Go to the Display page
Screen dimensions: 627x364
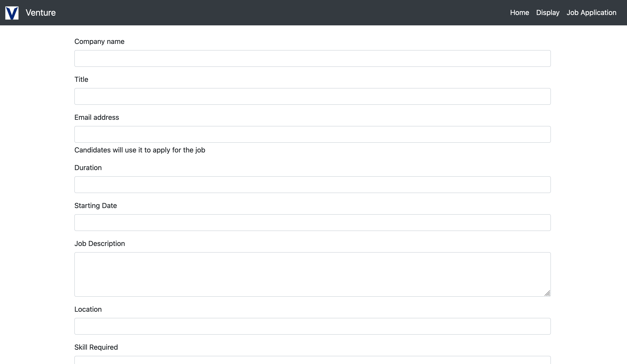click(548, 13)
